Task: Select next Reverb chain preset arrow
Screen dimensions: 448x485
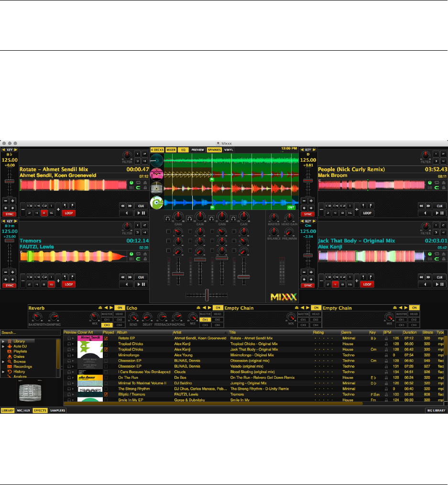Action: pyautogui.click(x=111, y=308)
